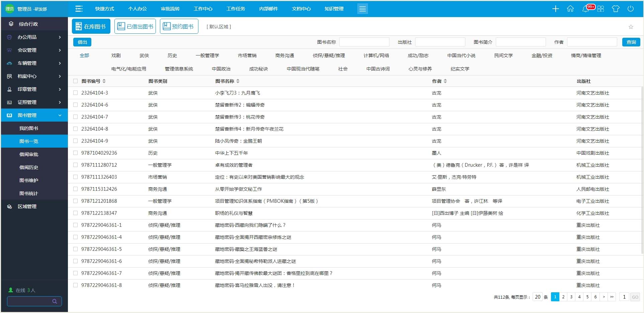Open the home icon in top bar
The height and width of the screenshot is (313, 644).
[x=570, y=9]
